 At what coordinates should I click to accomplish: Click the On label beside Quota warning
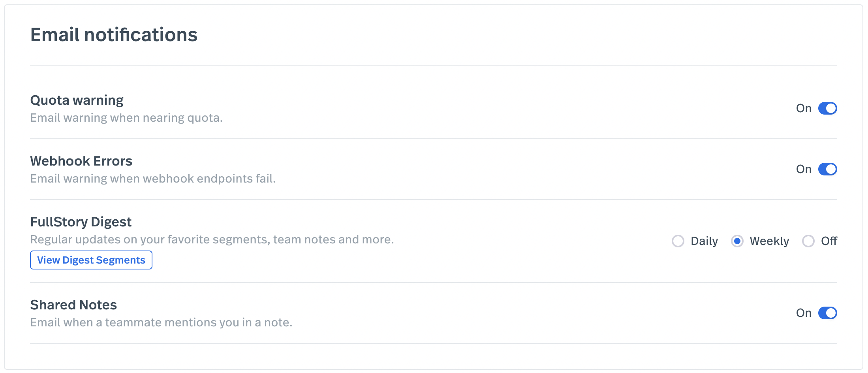804,108
